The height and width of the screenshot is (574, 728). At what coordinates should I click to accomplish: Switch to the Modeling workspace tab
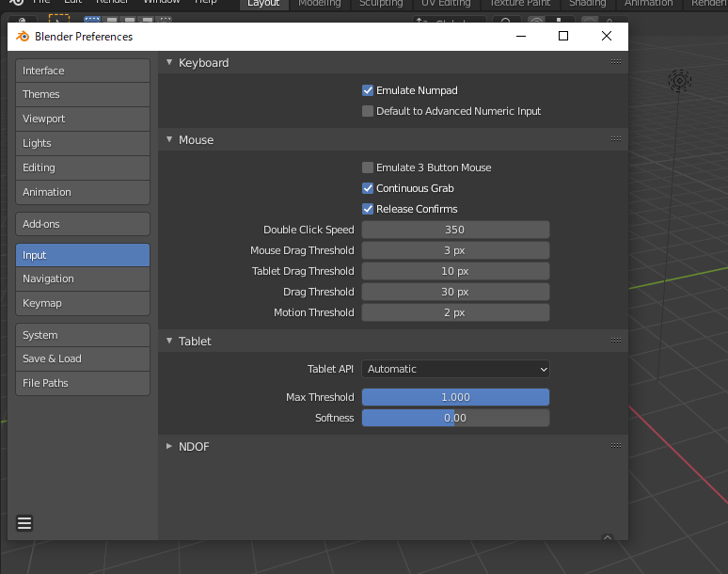320,4
